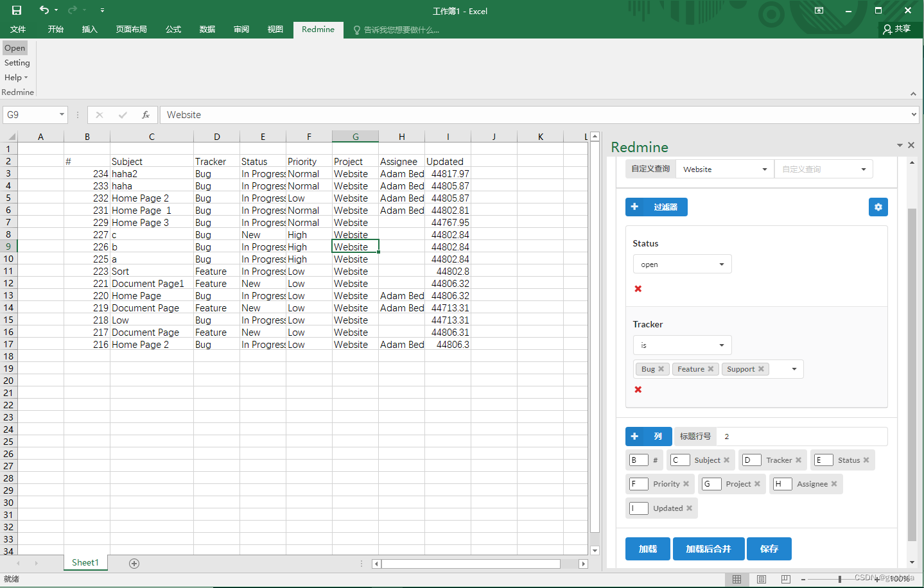This screenshot has width=924, height=588.
Task: Switch to the 页面布局 ribbon tab
Action: tap(131, 30)
